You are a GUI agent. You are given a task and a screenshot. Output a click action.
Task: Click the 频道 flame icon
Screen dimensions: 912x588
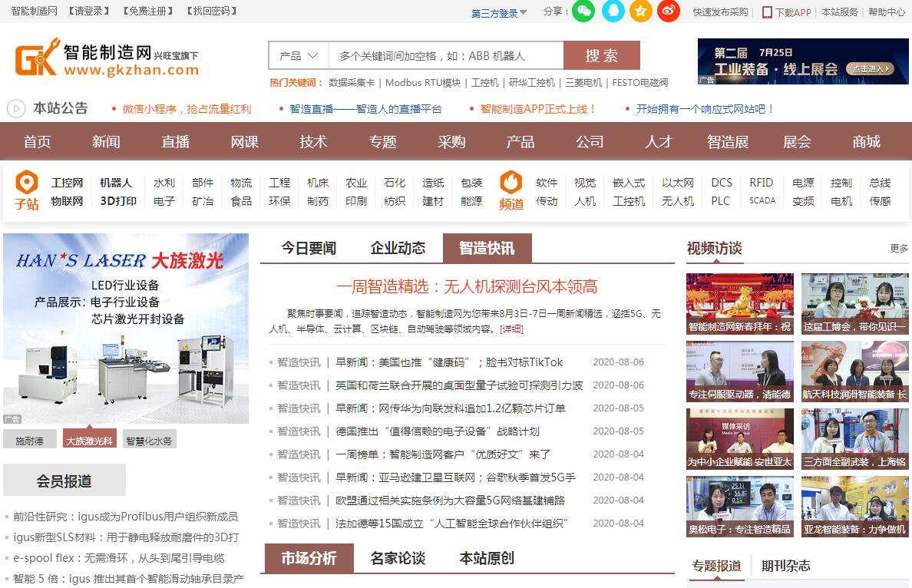511,183
